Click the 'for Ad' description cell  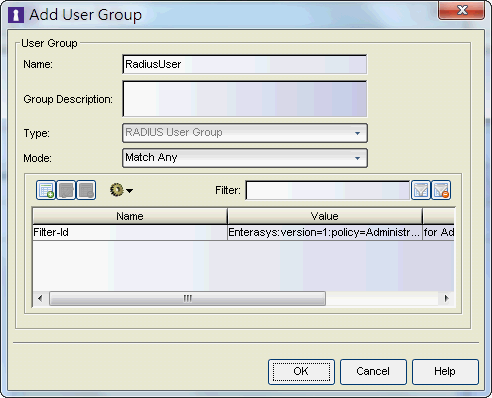[x=438, y=232]
